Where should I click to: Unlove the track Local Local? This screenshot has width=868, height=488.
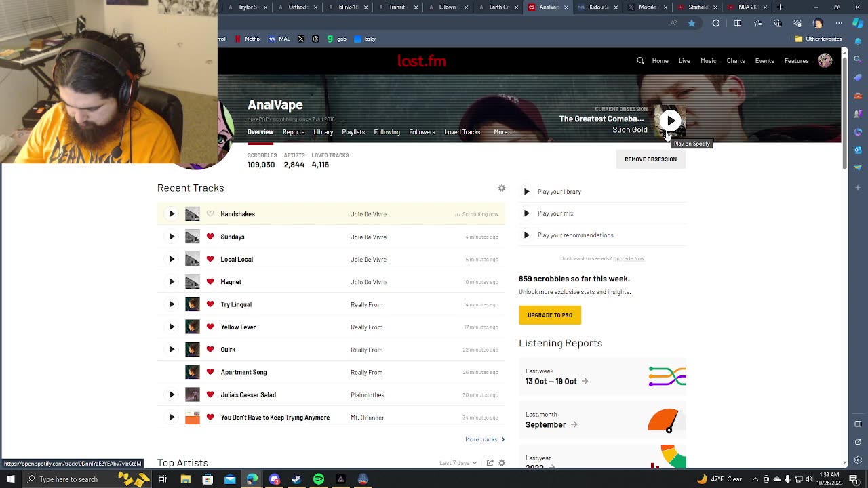(x=210, y=259)
